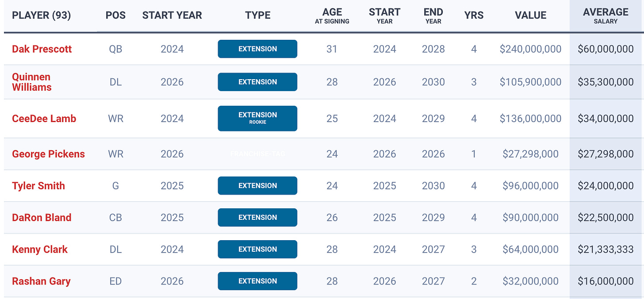The width and height of the screenshot is (644, 299).
Task: Open Dak Prescott player link
Action: [x=42, y=49]
